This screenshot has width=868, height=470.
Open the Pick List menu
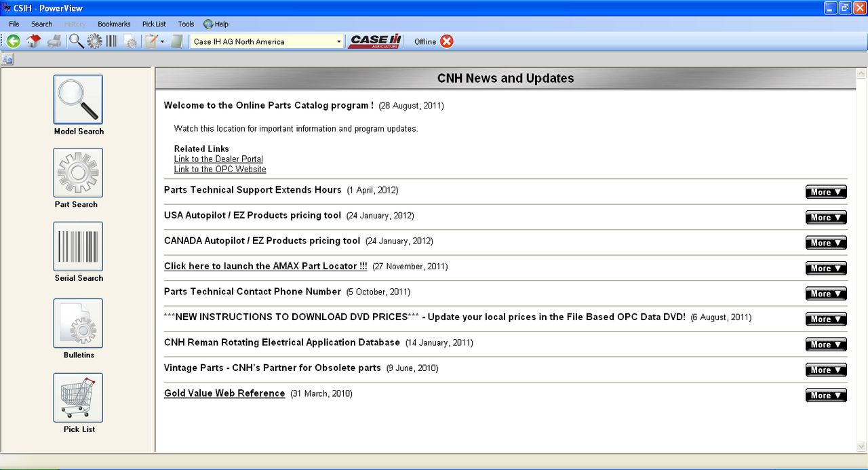(x=154, y=24)
